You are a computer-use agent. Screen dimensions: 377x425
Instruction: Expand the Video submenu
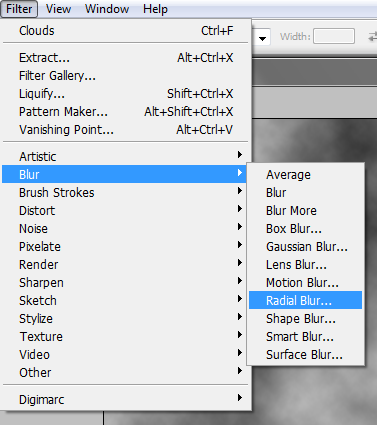click(124, 354)
